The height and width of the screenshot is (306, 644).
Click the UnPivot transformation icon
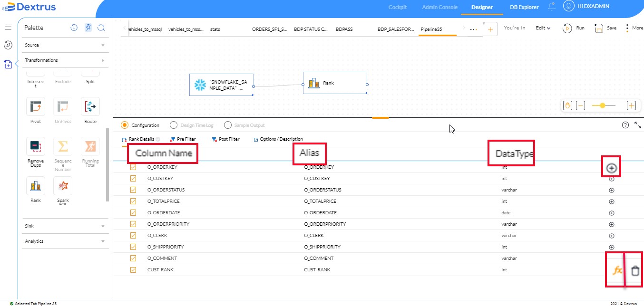pos(63,106)
